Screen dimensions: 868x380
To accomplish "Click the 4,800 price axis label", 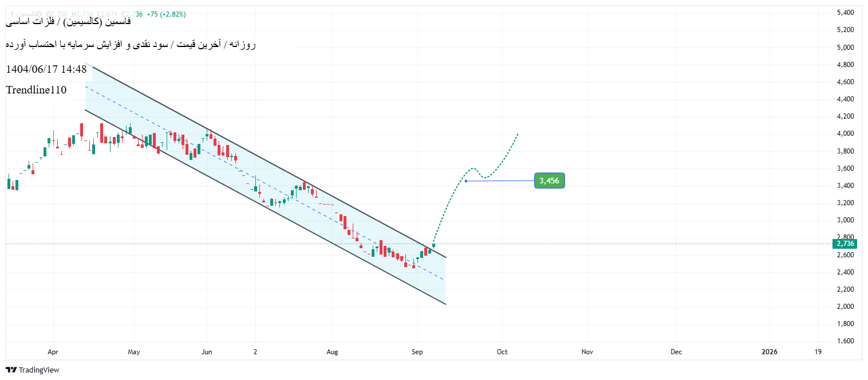I will tap(845, 65).
